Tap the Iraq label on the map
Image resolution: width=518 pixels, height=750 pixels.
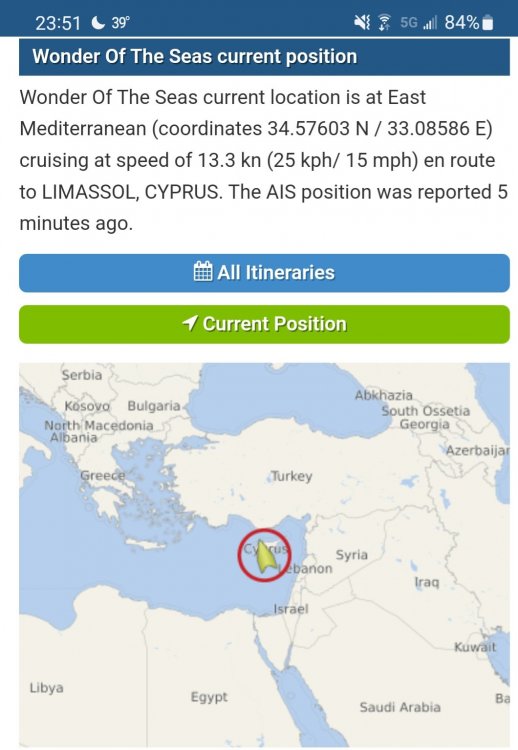[427, 582]
